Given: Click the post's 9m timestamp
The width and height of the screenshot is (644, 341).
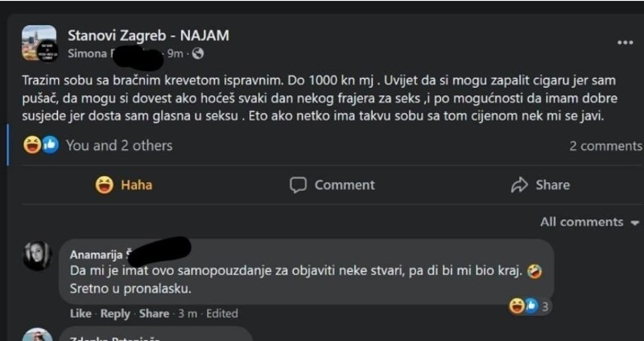Looking at the screenshot, I should point(175,54).
